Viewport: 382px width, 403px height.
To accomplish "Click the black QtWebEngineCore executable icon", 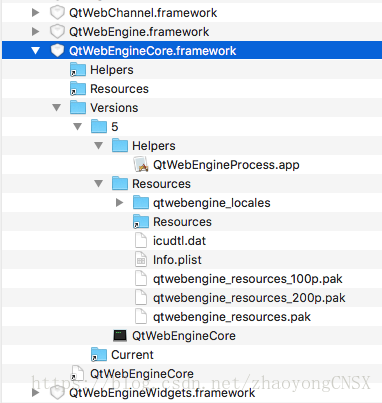I will (x=120, y=336).
